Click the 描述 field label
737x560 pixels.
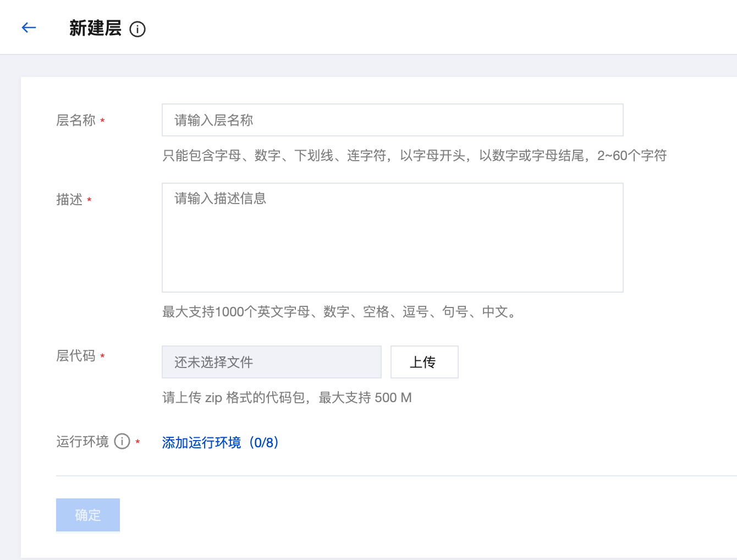coord(69,200)
